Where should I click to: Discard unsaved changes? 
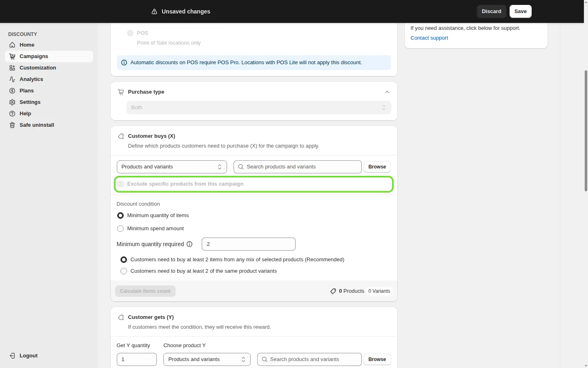[x=492, y=11]
